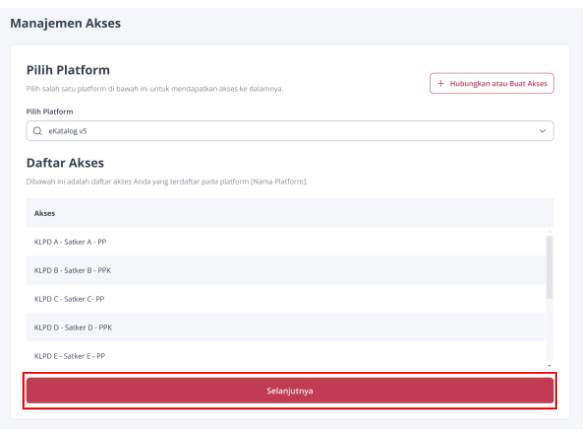Open Hubungkan atau Buat Akses
588x442 pixels.
pyautogui.click(x=492, y=83)
